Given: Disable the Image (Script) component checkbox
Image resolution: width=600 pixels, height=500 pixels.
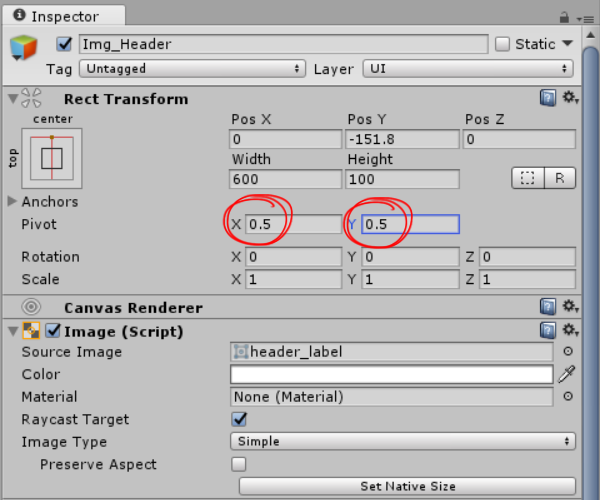Looking at the screenshot, I should pos(52,331).
